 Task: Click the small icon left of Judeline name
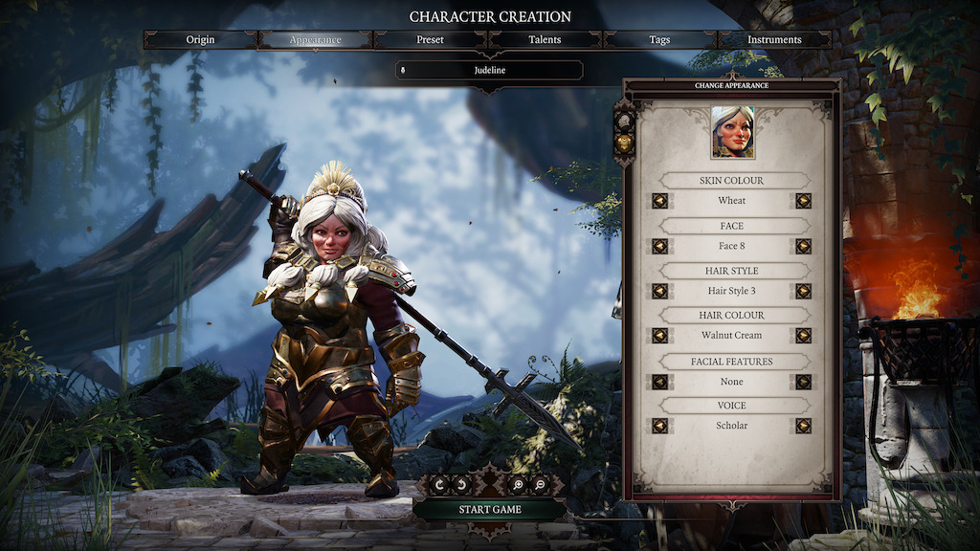(x=403, y=71)
